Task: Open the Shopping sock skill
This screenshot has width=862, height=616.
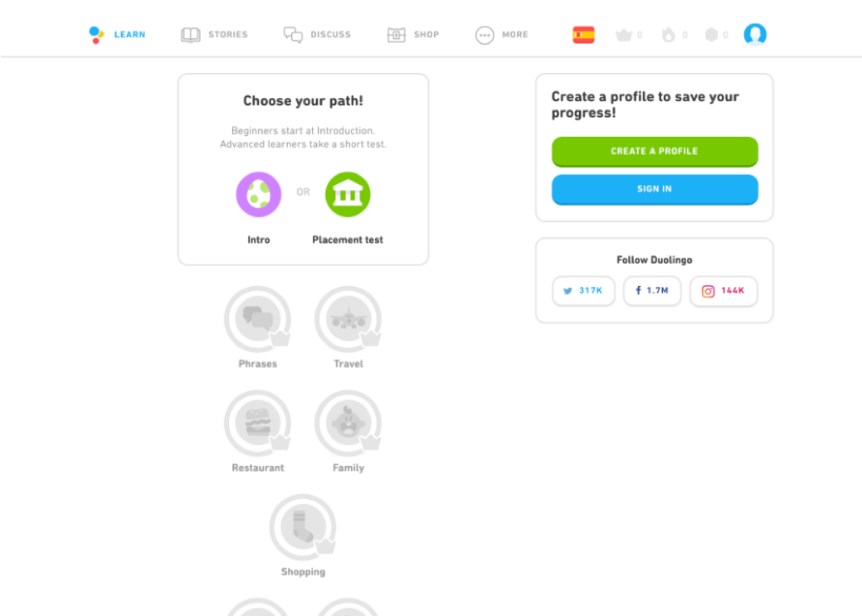Action: (x=303, y=527)
